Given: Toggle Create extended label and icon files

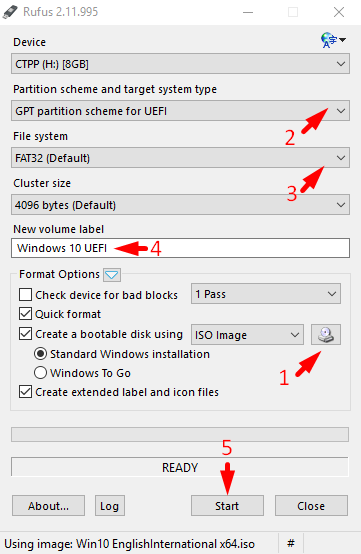Looking at the screenshot, I should [x=25, y=392].
